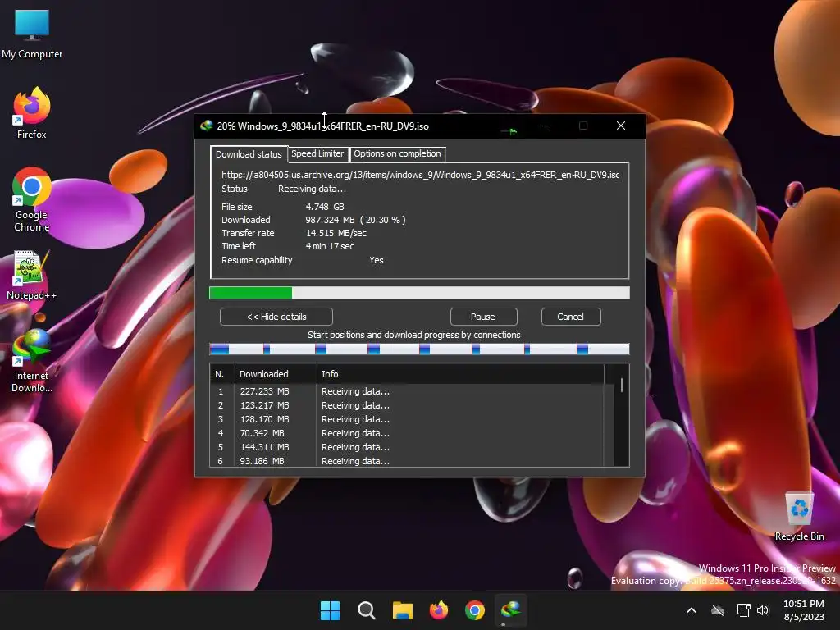
Task: Open File Explorer from the taskbar
Action: 402,610
